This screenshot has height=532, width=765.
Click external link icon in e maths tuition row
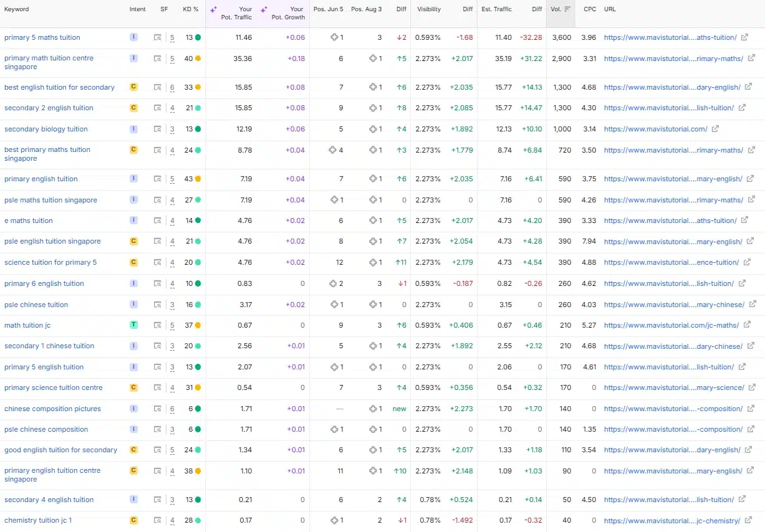click(x=744, y=221)
